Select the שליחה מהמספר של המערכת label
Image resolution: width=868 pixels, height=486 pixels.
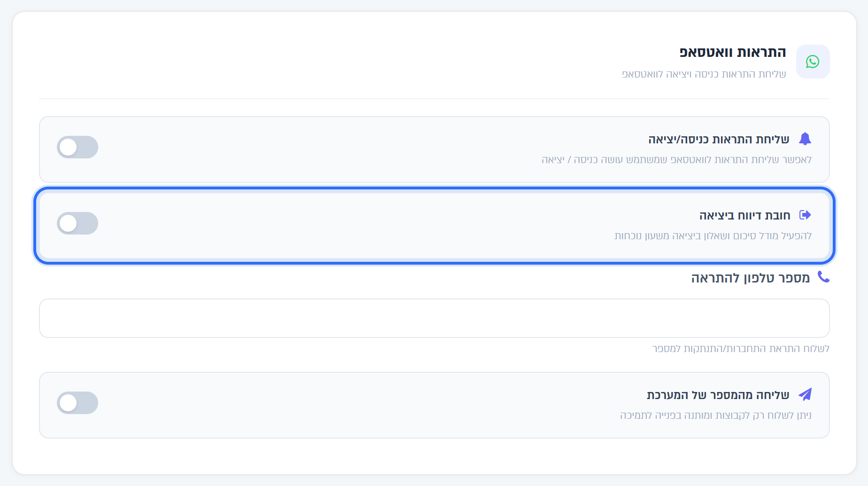[718, 395]
